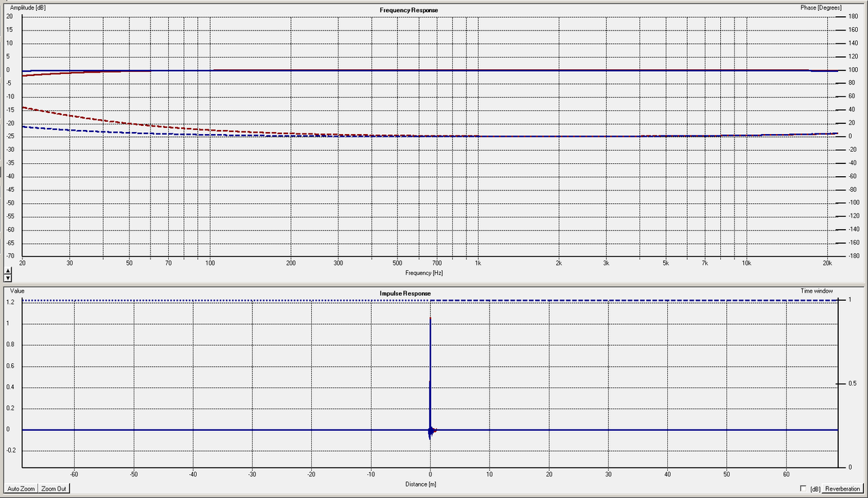Screen dimensions: 868x498
Task: Click the Amplitude [dB] axis label
Action: pyautogui.click(x=26, y=7)
